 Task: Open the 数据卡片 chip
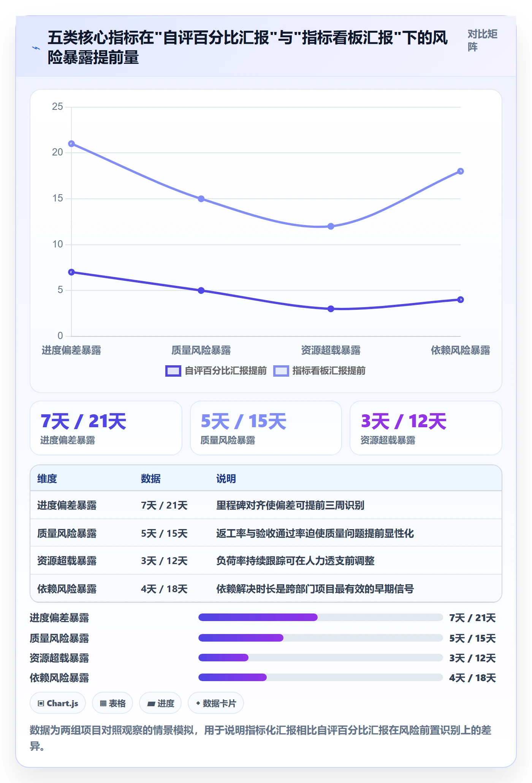216,703
